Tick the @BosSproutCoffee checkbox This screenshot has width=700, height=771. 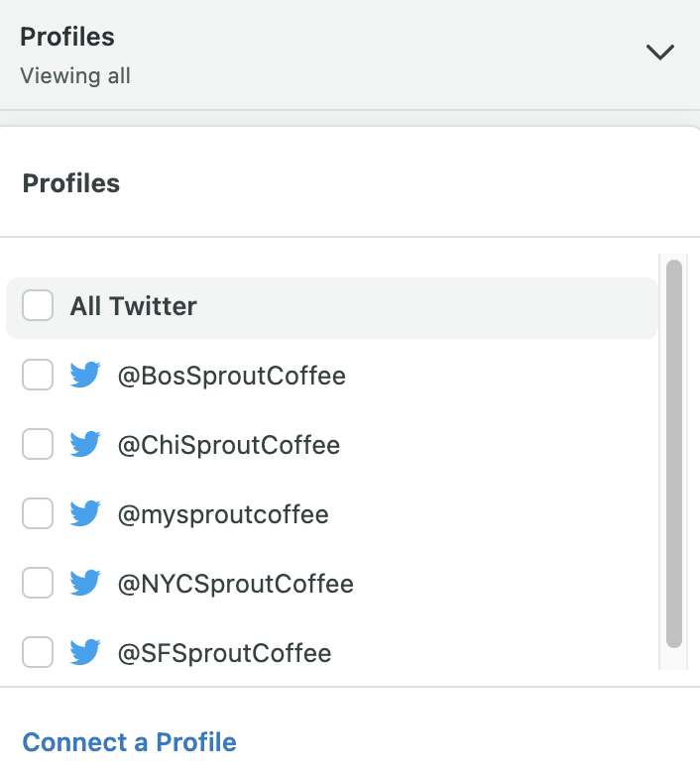pyautogui.click(x=38, y=375)
